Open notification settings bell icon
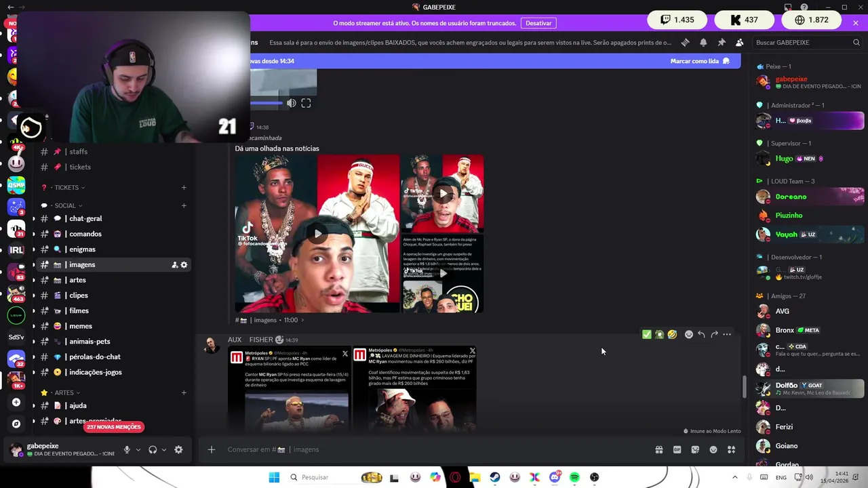Screen dimensions: 868x488 [x=703, y=42]
